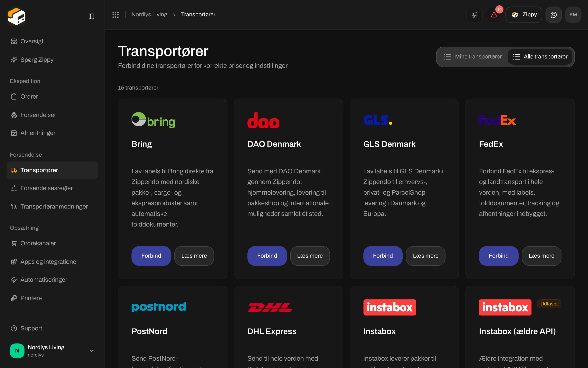This screenshot has width=588, height=368.
Task: Open Apps og integrationer
Action: click(x=52, y=262)
